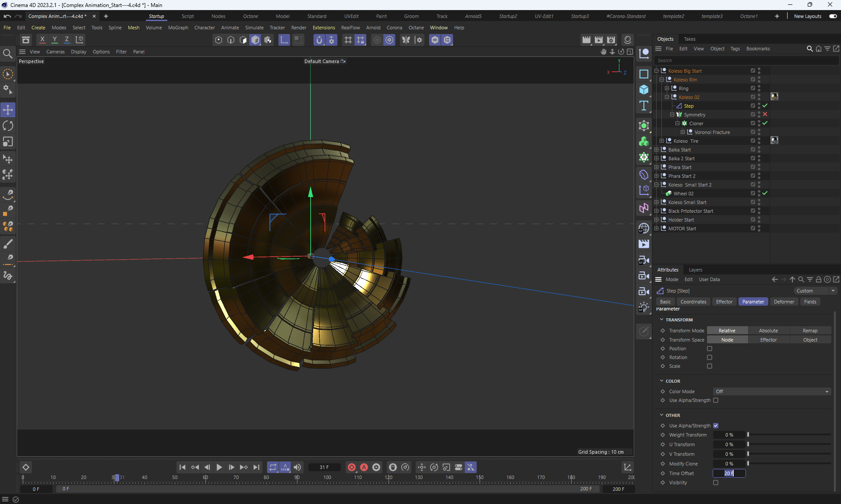The image size is (841, 504).
Task: Go to end of animation
Action: [x=256, y=467]
